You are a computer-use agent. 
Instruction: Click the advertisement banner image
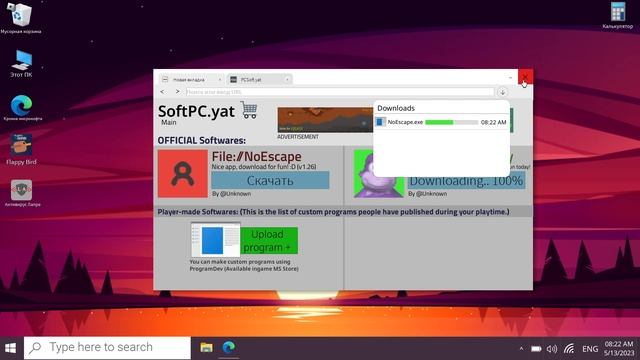tap(325, 120)
